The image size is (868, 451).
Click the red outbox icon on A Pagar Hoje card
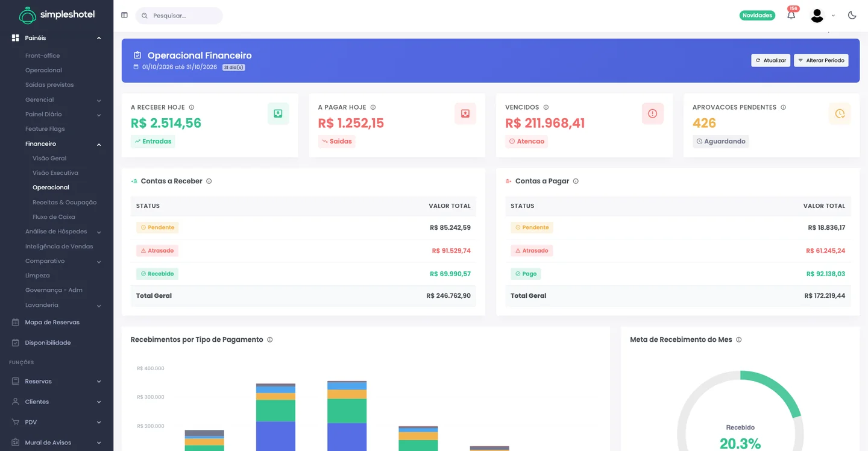465,113
